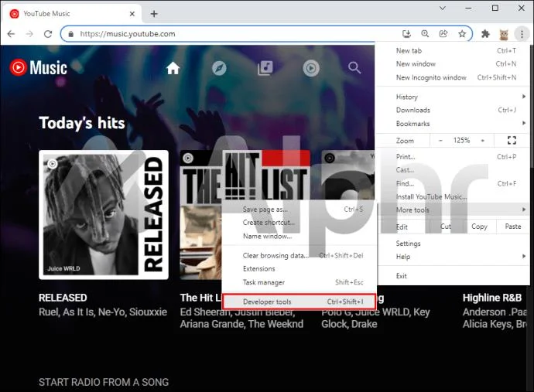Reload the YouTube Music page
534x392 pixels.
point(48,34)
